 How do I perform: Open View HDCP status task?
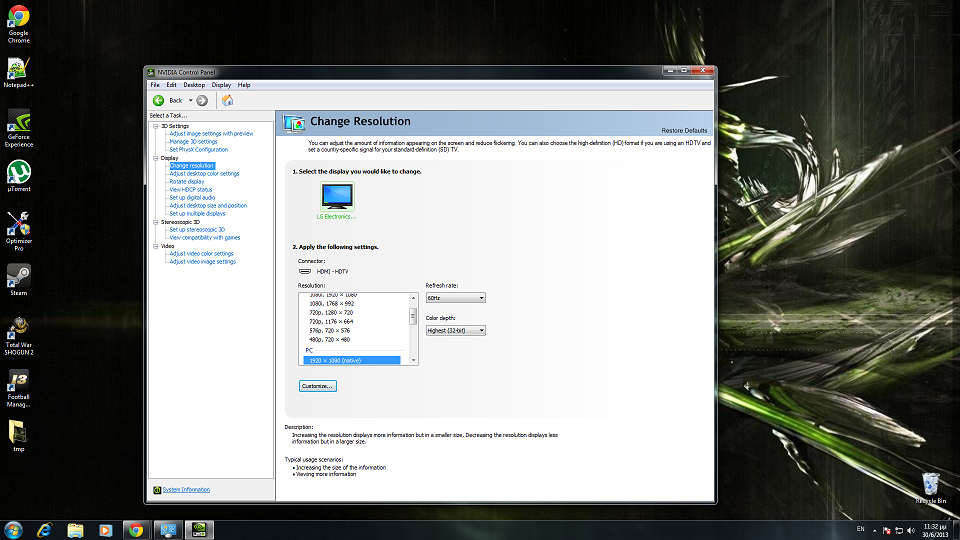pyautogui.click(x=190, y=190)
